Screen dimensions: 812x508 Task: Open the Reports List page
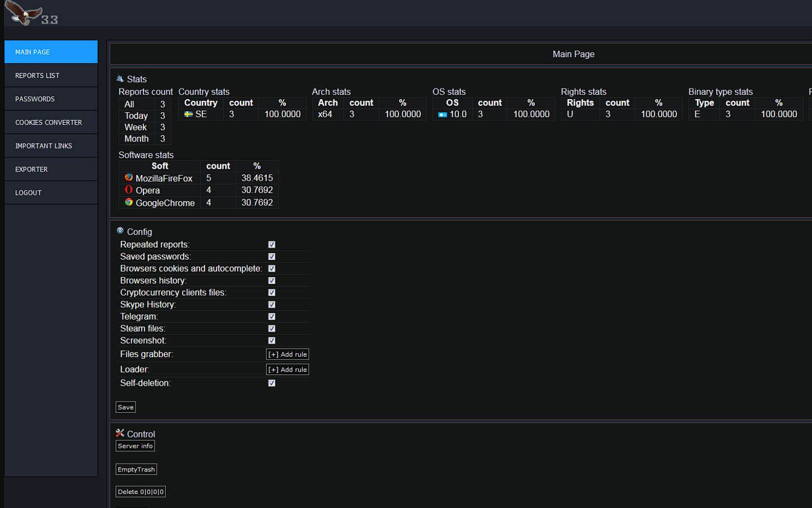tap(51, 75)
